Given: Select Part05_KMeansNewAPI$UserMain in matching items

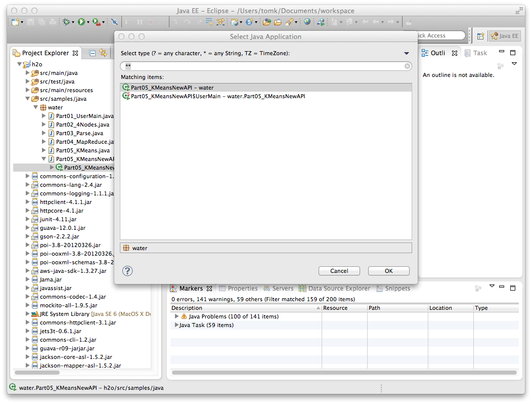Looking at the screenshot, I should (217, 96).
